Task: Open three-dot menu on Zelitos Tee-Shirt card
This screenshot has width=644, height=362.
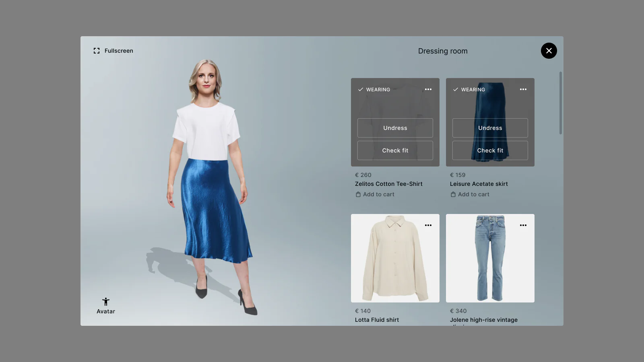Action: (x=428, y=89)
